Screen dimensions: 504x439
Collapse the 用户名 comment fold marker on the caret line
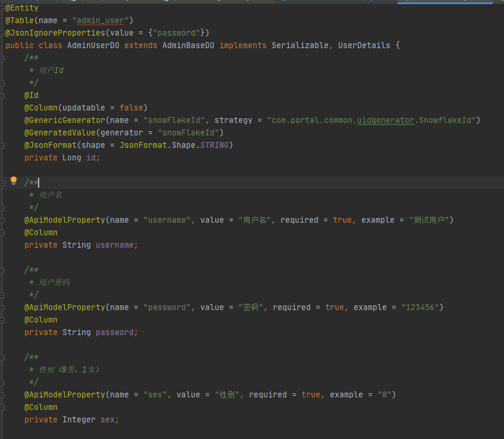coord(2,183)
